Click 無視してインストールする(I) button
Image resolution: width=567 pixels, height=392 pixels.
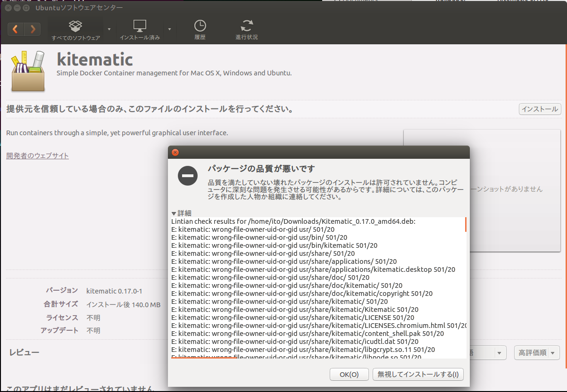pos(419,374)
